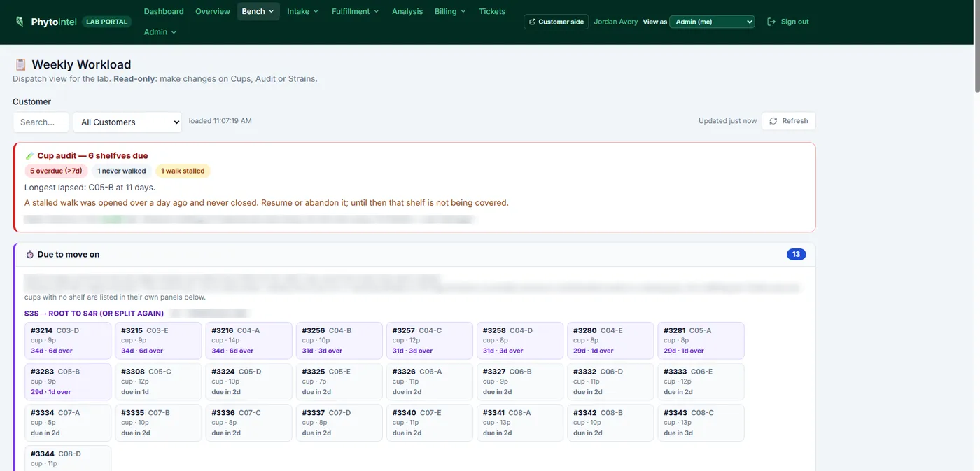Go to the Dashboard page

click(x=164, y=11)
